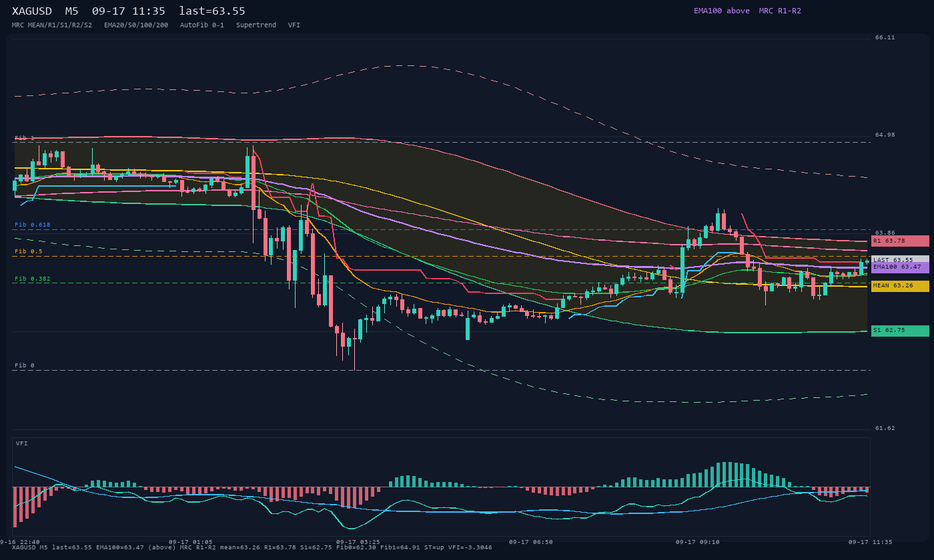Screen dimensions: 934x560
Task: Click the 61.62 price axis label
Action: pyautogui.click(x=885, y=429)
